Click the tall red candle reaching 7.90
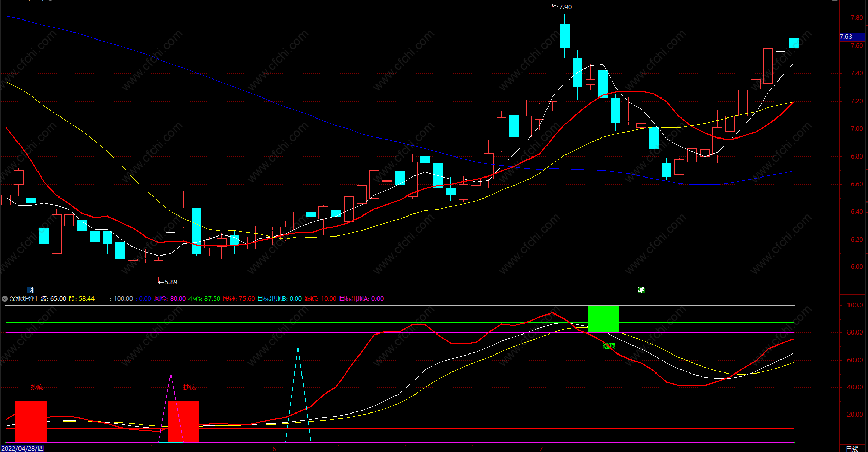Image resolution: width=868 pixels, height=452 pixels. tap(552, 54)
